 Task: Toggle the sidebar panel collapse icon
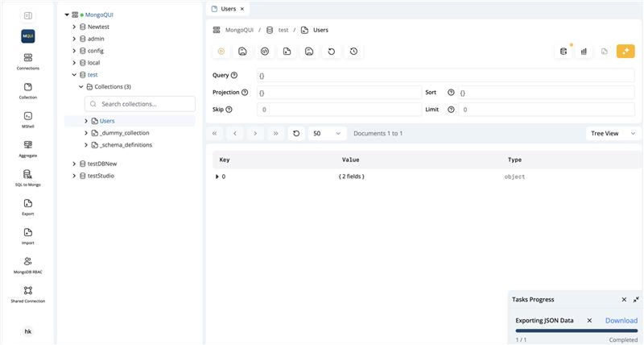pyautogui.click(x=28, y=15)
